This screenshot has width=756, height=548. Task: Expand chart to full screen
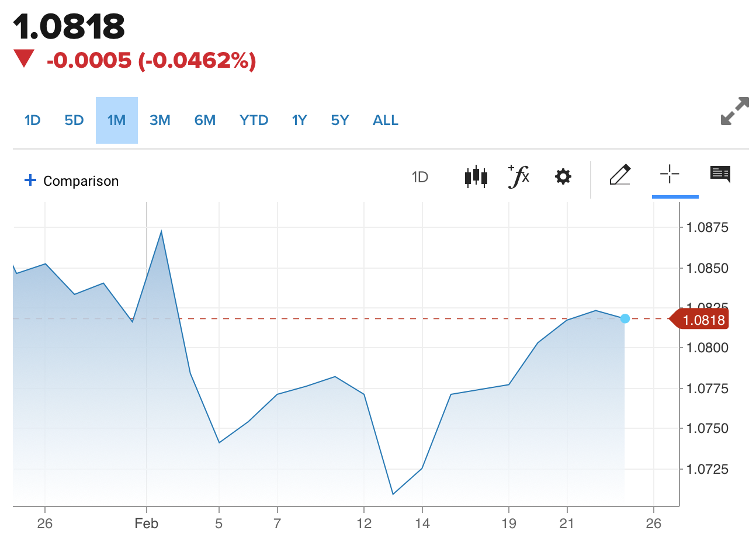pyautogui.click(x=734, y=111)
